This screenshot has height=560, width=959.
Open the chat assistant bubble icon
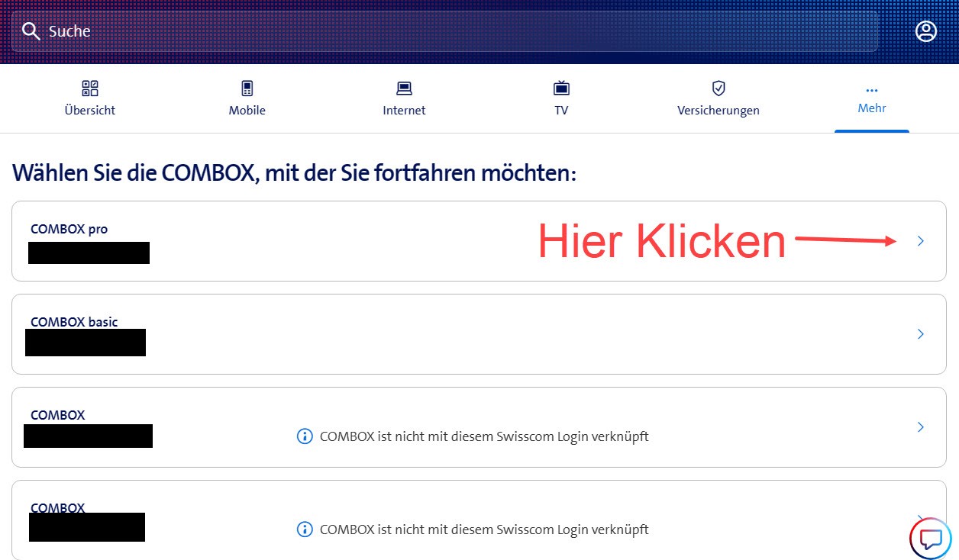pos(930,539)
